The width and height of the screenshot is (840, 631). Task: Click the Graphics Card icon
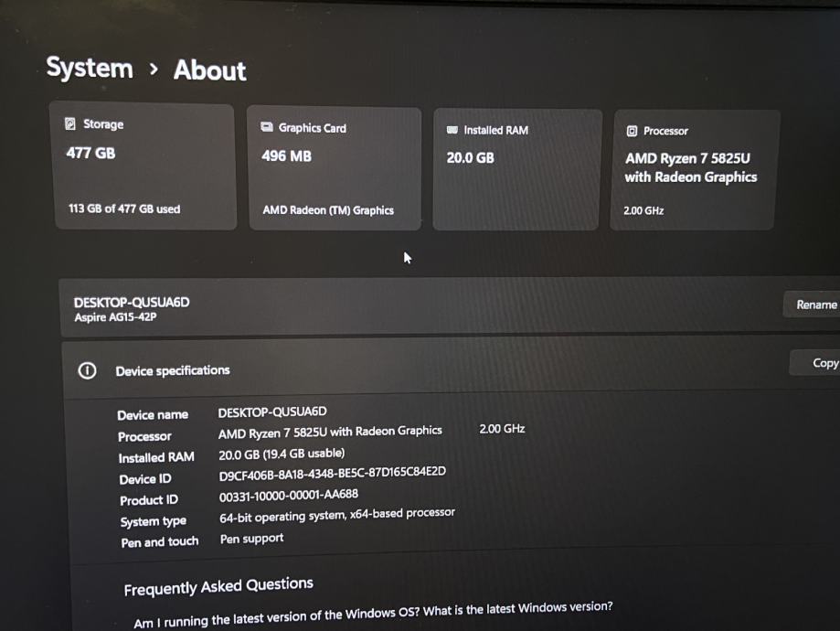[266, 127]
